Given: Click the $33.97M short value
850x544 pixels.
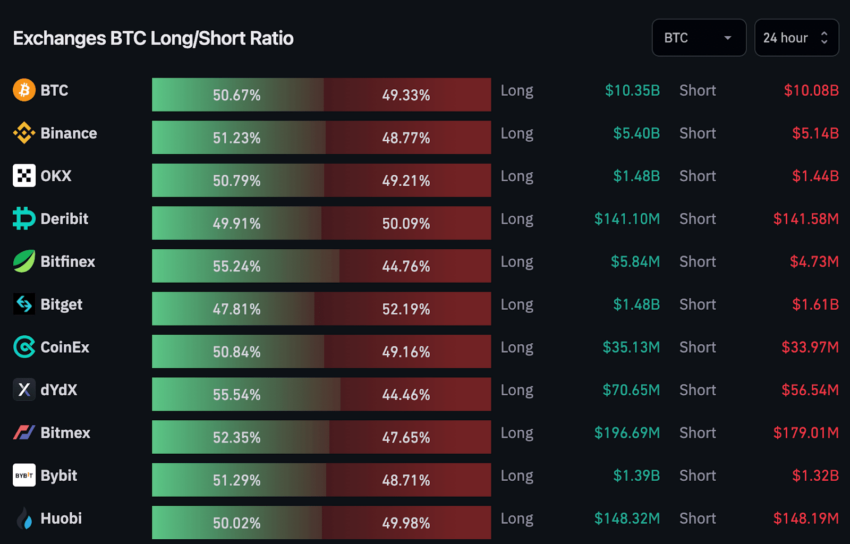Looking at the screenshot, I should click(810, 347).
